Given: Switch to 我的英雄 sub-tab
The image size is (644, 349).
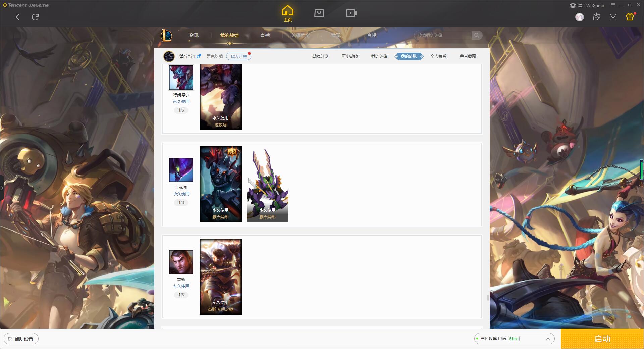Looking at the screenshot, I should (x=379, y=56).
